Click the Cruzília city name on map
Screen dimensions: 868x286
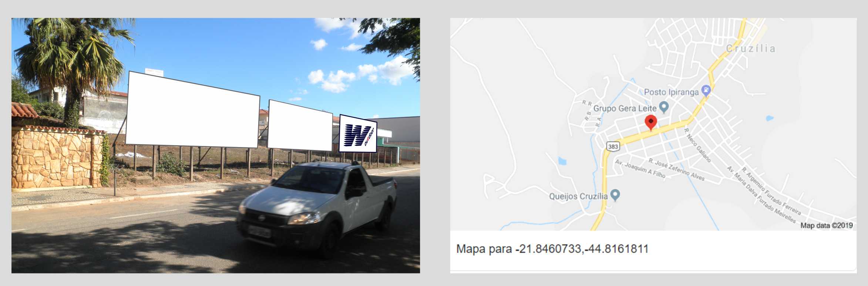pyautogui.click(x=750, y=49)
